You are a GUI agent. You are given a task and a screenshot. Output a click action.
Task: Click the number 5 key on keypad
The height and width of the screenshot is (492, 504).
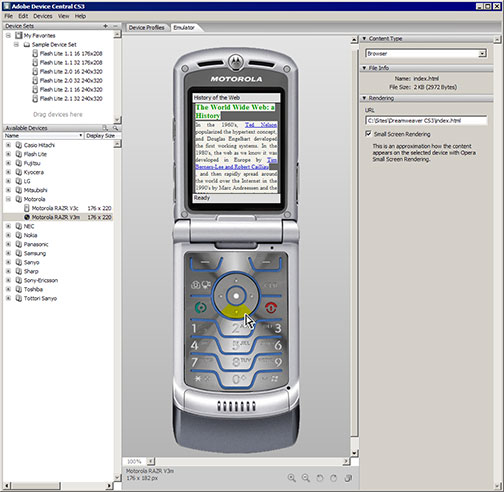237,345
